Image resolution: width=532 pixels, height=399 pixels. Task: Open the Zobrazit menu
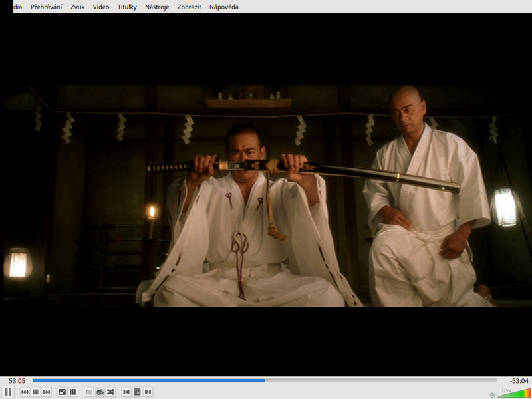pyautogui.click(x=190, y=7)
